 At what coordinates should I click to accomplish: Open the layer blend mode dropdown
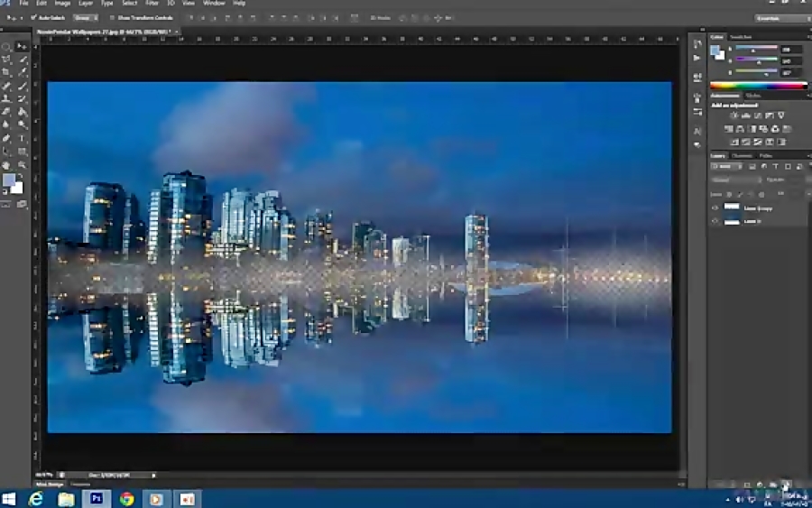coord(734,180)
